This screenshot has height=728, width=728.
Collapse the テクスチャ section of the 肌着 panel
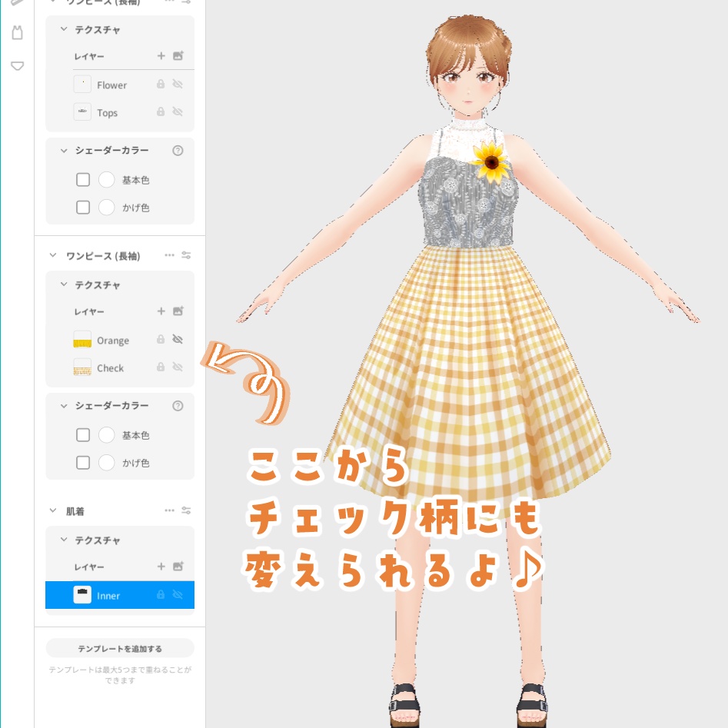pyautogui.click(x=65, y=540)
